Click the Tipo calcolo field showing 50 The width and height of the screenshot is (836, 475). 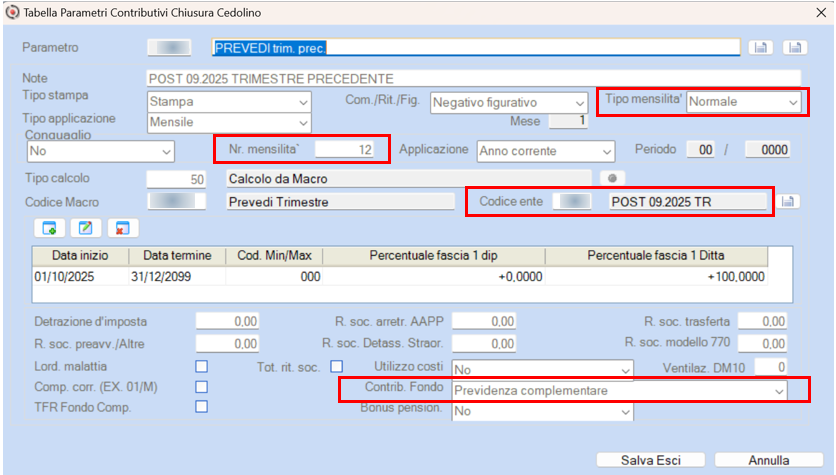[x=176, y=179]
